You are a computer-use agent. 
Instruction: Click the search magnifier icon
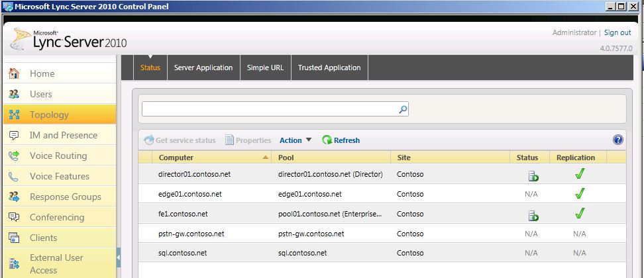pos(403,109)
